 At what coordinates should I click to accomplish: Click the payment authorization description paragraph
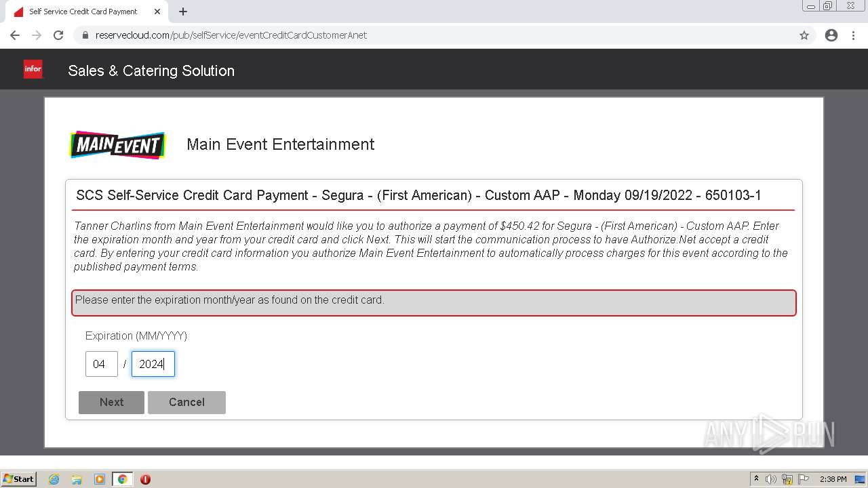pyautogui.click(x=431, y=246)
